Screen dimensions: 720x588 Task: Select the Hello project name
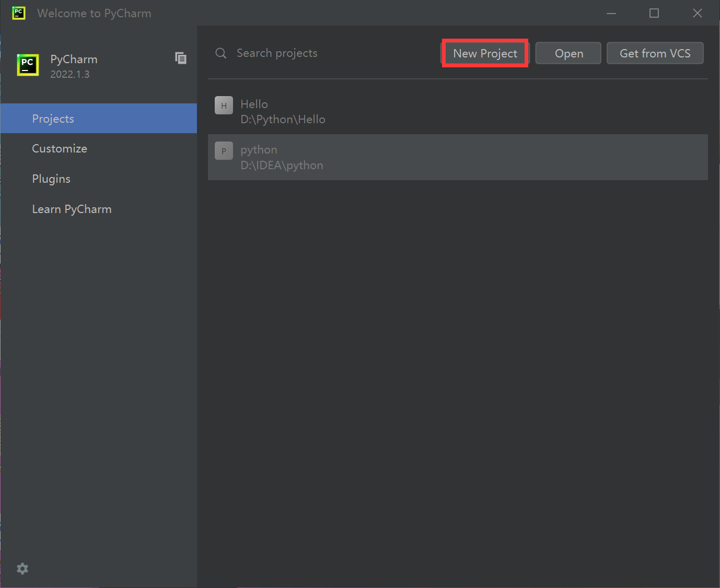click(254, 104)
